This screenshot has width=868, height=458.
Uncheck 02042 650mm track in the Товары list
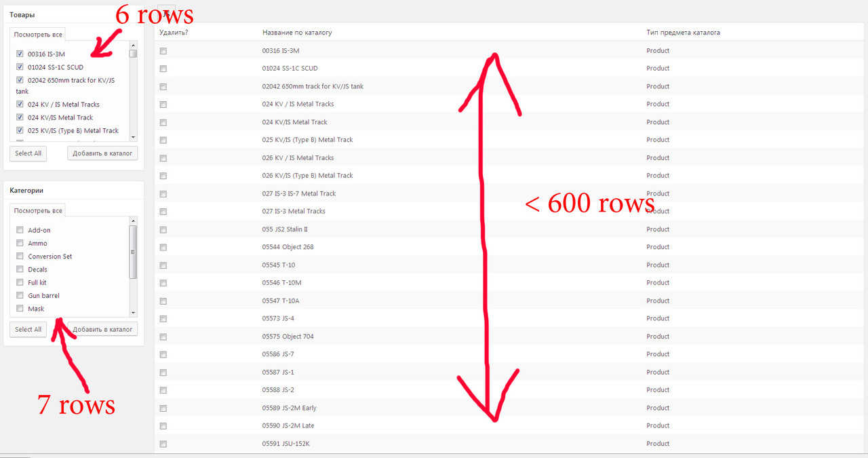pos(20,80)
